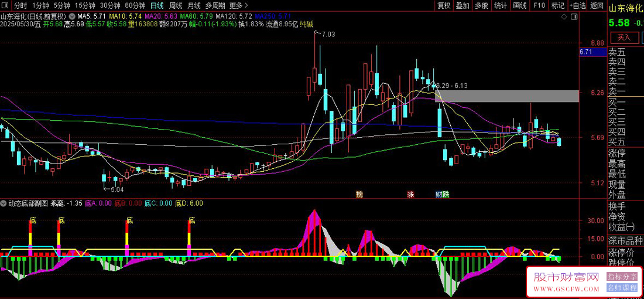Click the MA120 value label
Image resolution: width=644 pixels, height=299 pixels.
234,16
